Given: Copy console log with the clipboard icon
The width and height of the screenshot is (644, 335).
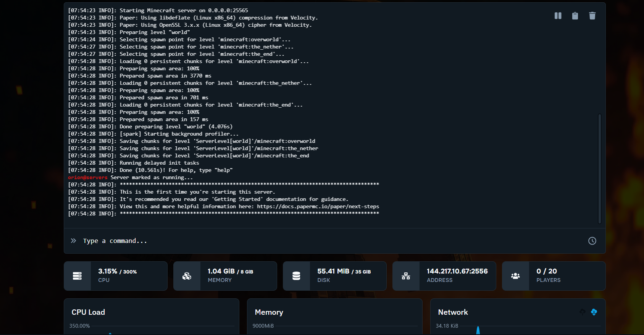Looking at the screenshot, I should (575, 16).
